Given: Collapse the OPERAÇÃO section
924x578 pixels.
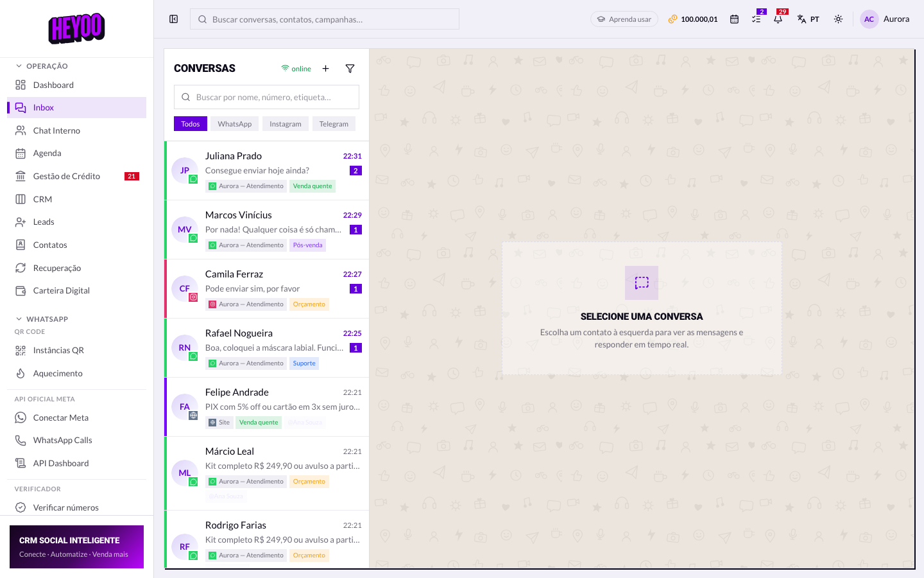Looking at the screenshot, I should coord(42,66).
